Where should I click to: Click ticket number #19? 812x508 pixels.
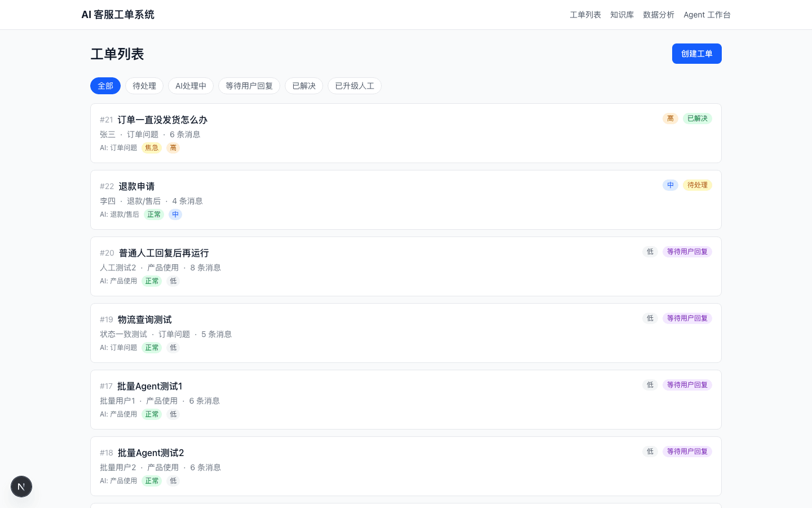pyautogui.click(x=107, y=319)
